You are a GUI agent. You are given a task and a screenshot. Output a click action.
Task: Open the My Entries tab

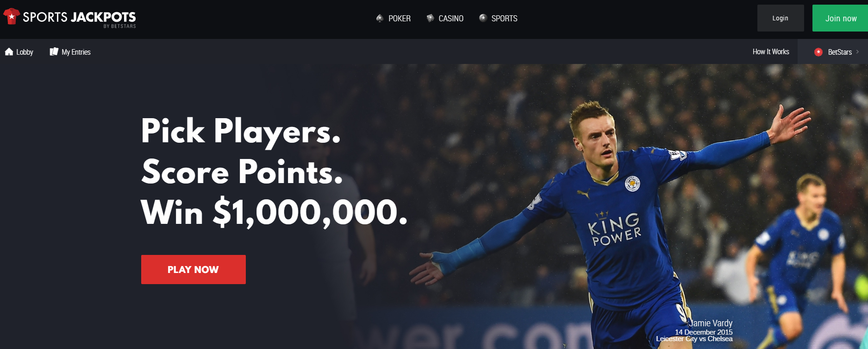76,52
